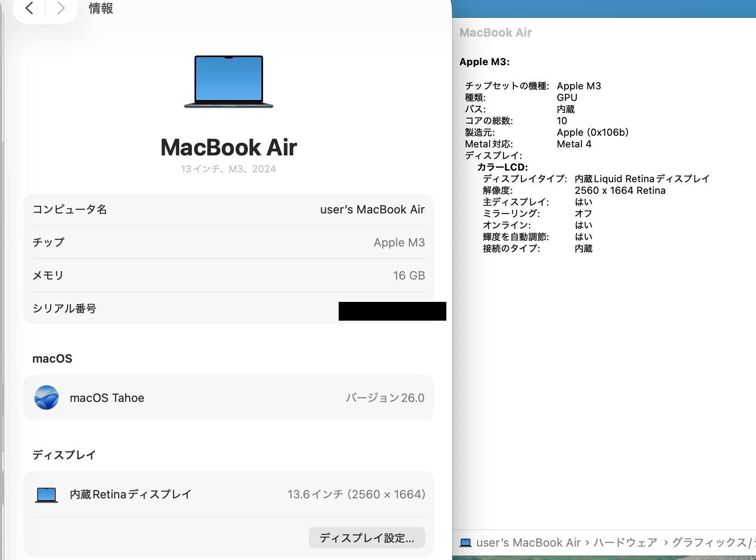Click the back arrow in the toolbar
The image size is (756, 560).
click(29, 8)
